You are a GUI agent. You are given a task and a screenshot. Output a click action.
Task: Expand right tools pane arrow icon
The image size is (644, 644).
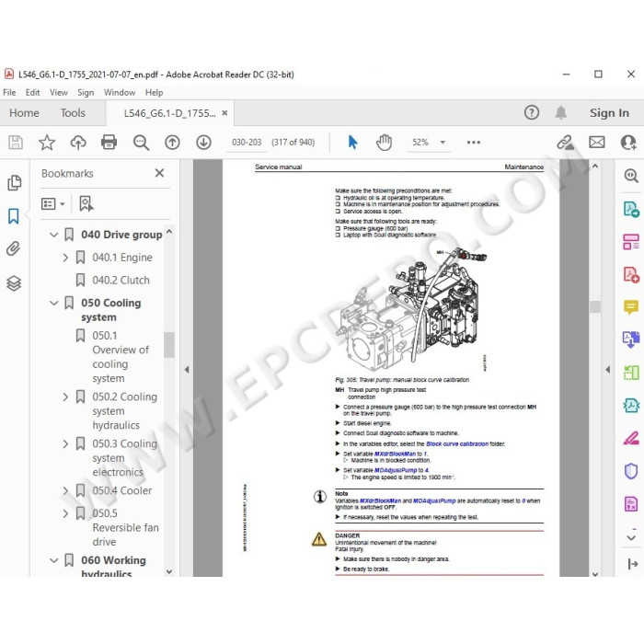point(633,564)
